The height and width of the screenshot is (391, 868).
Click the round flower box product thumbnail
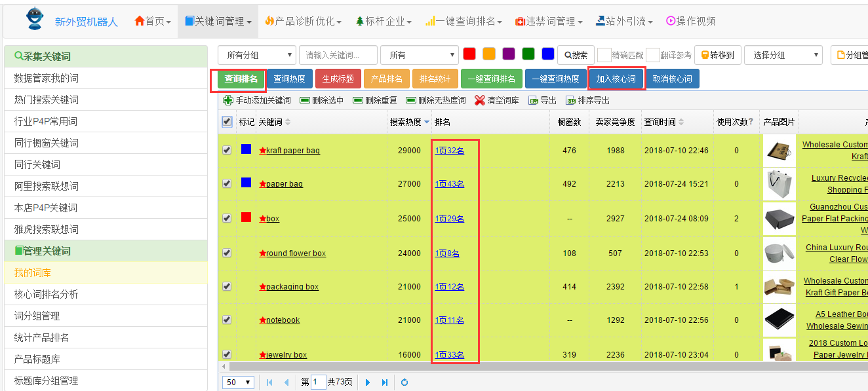click(779, 253)
